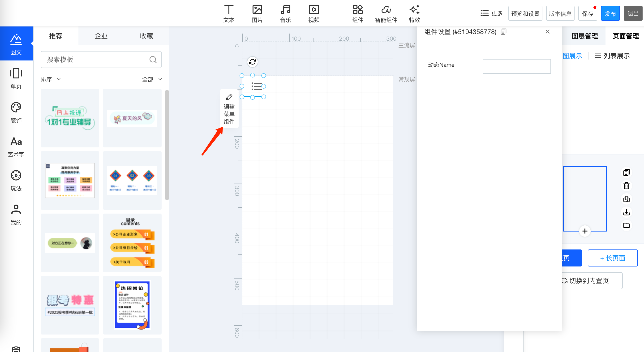This screenshot has height=352, width=644.
Task: Click the canvas refresh icon
Action: pos(253,62)
